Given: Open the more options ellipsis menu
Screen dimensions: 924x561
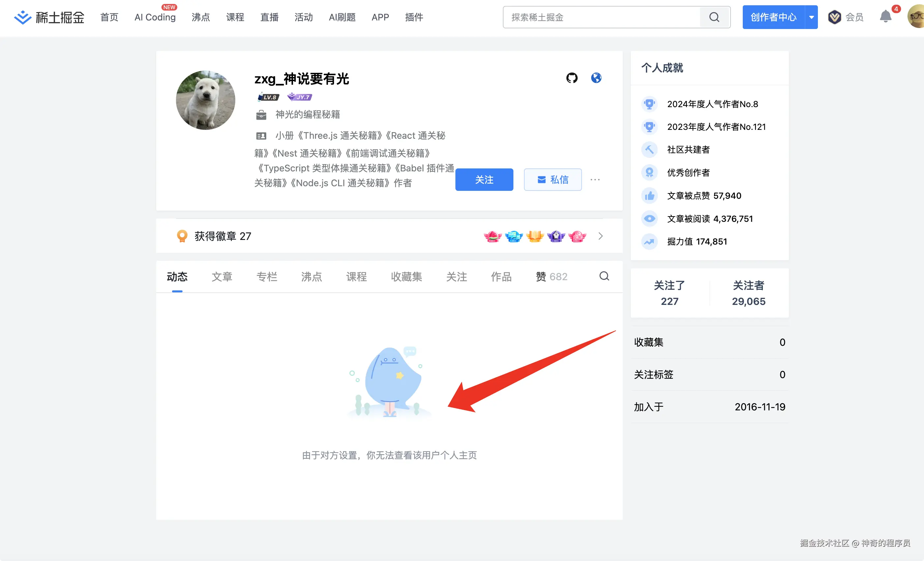Looking at the screenshot, I should tap(595, 180).
